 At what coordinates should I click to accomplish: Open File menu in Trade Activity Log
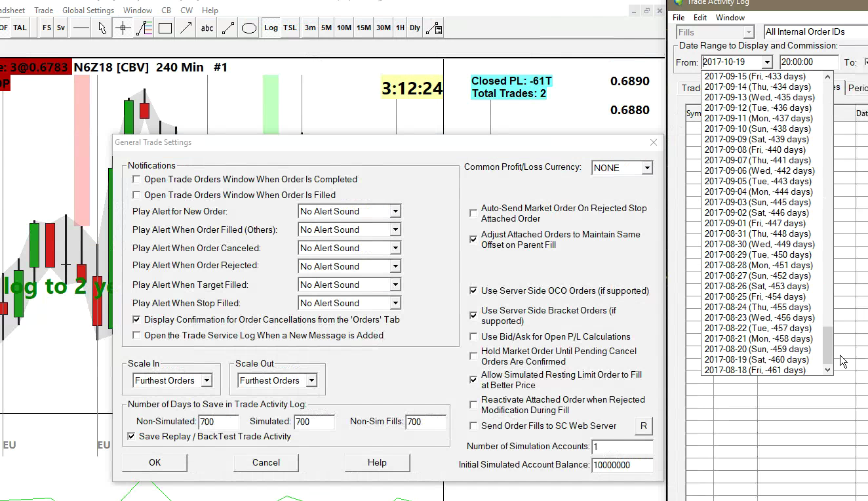pos(679,18)
